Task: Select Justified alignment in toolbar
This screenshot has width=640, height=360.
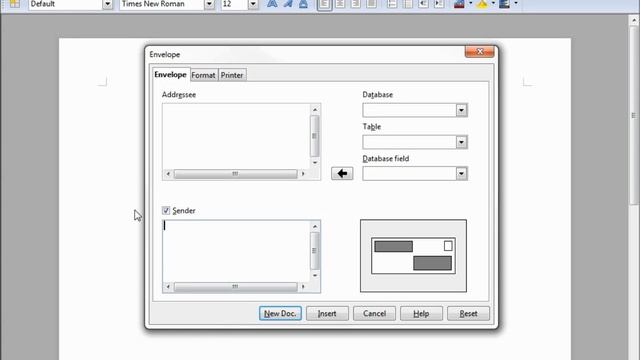Action: [x=371, y=4]
